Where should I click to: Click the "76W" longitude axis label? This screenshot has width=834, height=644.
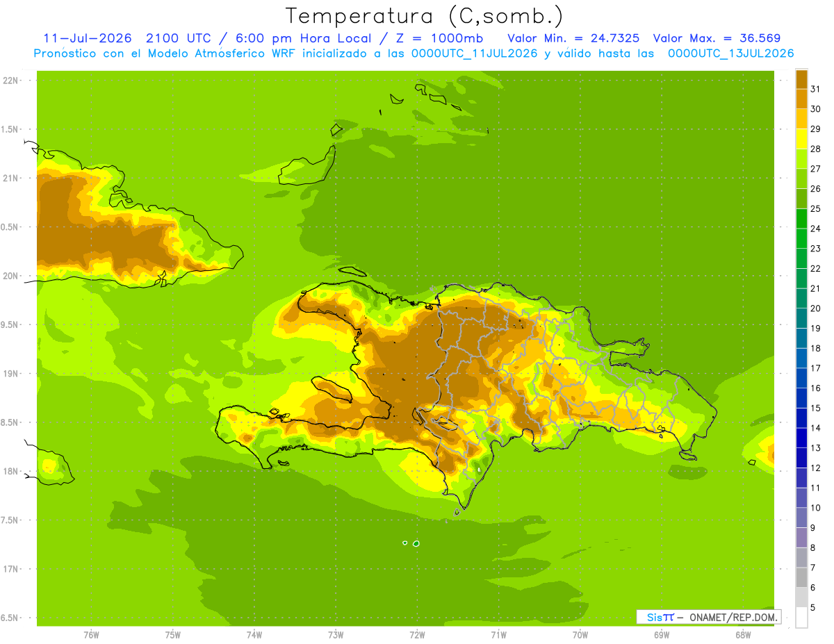pos(91,635)
